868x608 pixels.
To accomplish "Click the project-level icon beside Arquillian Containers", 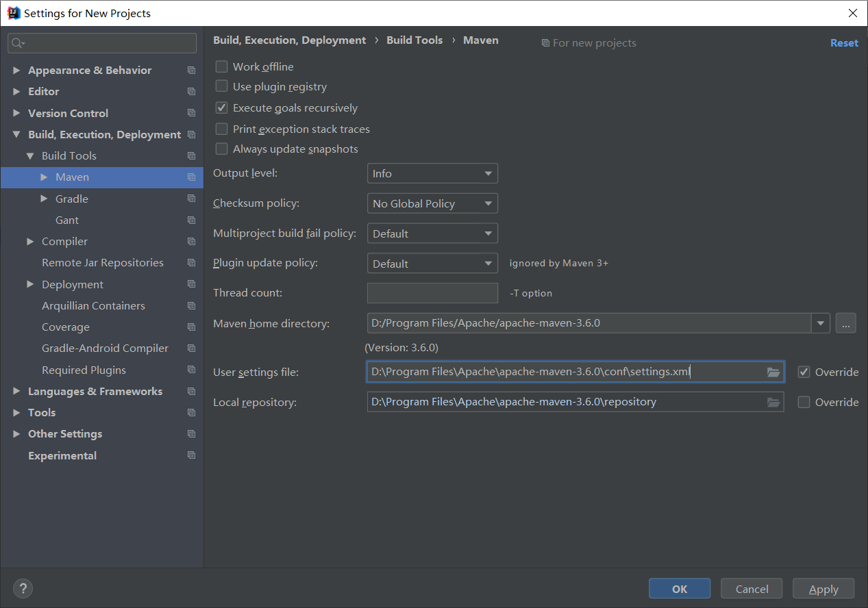I will point(191,306).
